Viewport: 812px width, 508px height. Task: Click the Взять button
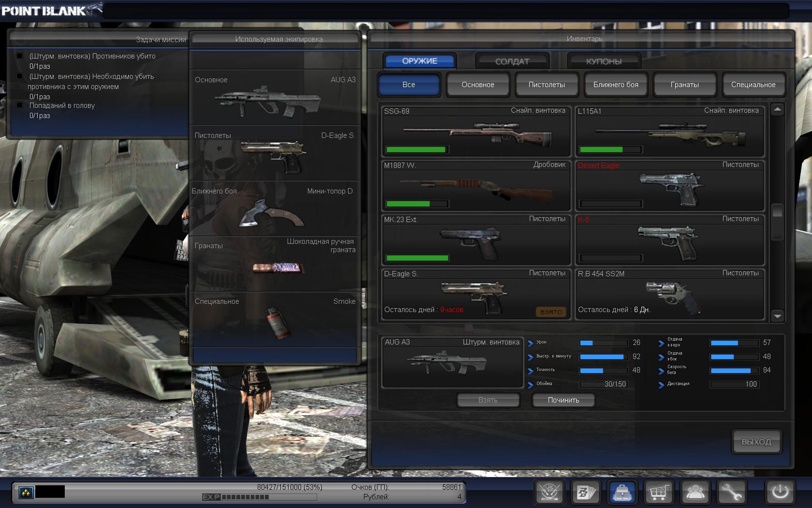(488, 400)
